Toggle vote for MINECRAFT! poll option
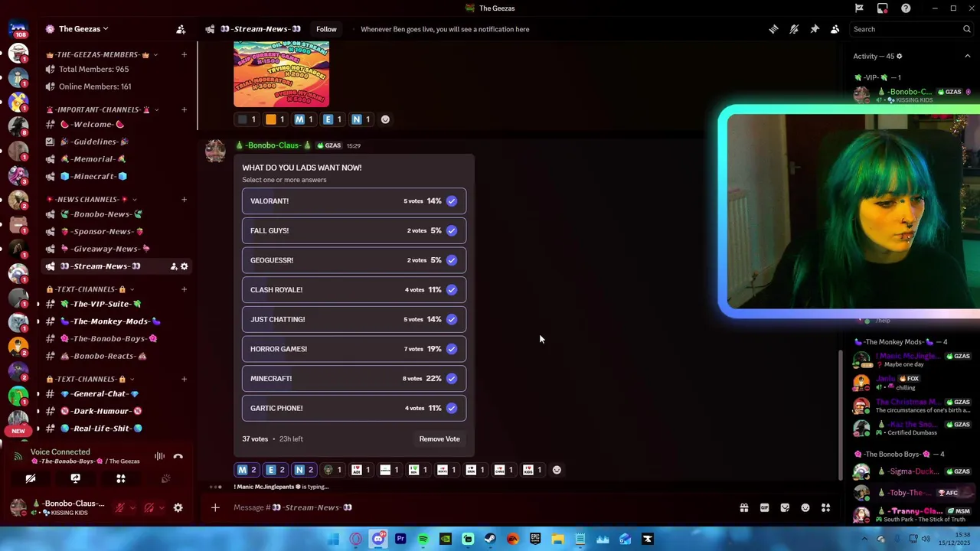The image size is (980, 551). click(x=354, y=379)
